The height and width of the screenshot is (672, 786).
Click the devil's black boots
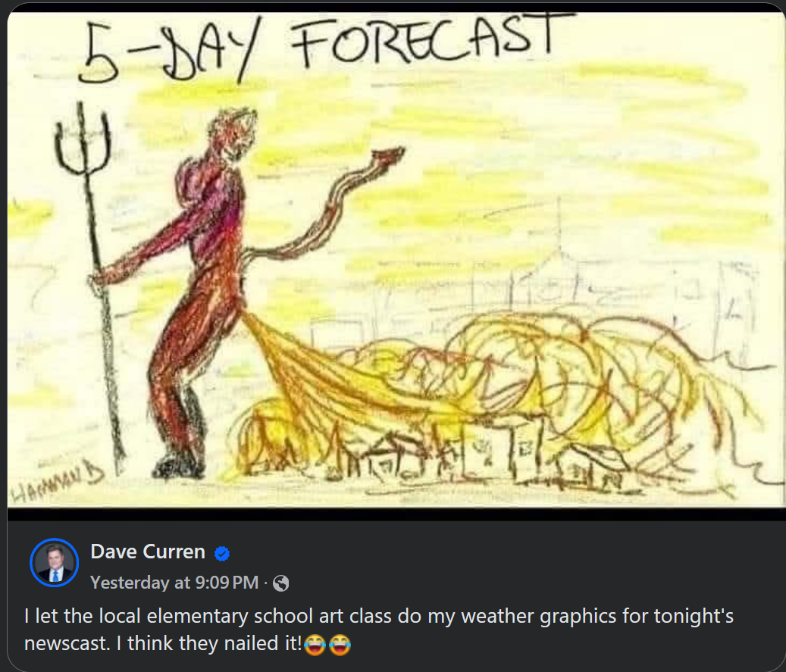[179, 464]
